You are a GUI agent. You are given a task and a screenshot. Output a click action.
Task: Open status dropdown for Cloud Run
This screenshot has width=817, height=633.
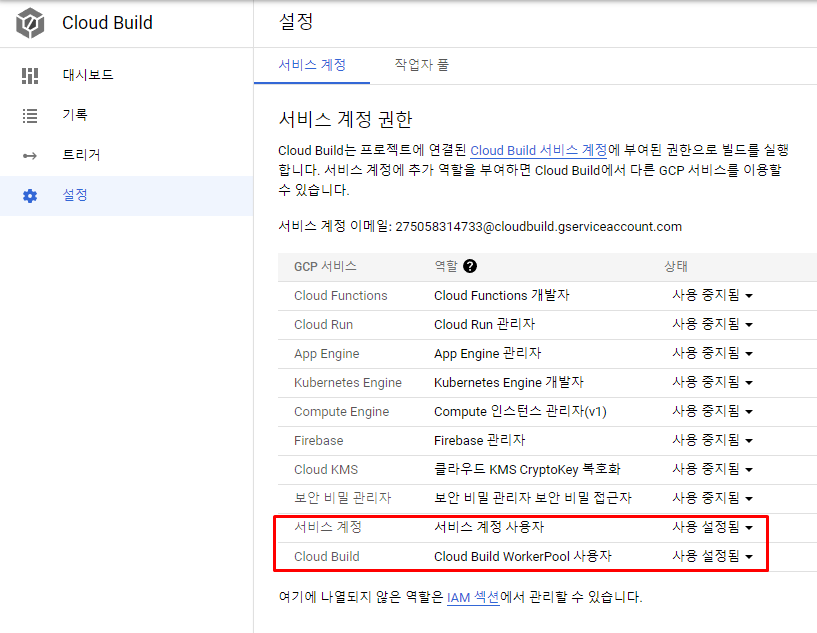pos(712,325)
